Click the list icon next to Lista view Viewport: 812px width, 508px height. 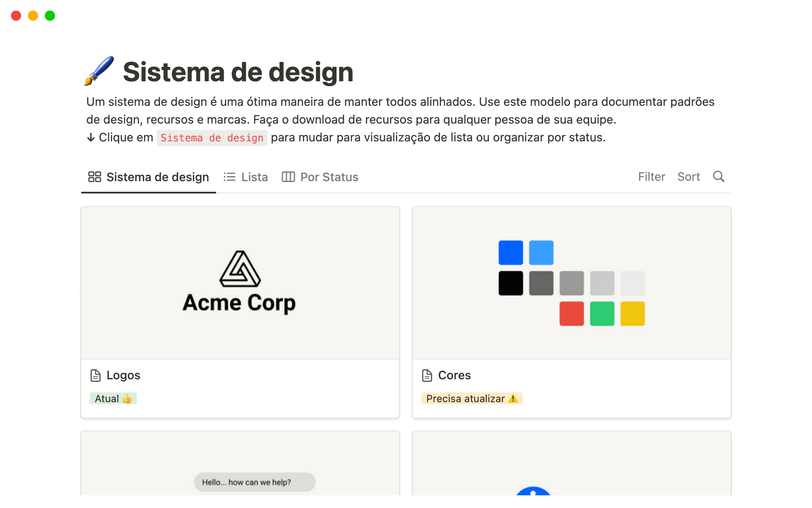click(230, 177)
